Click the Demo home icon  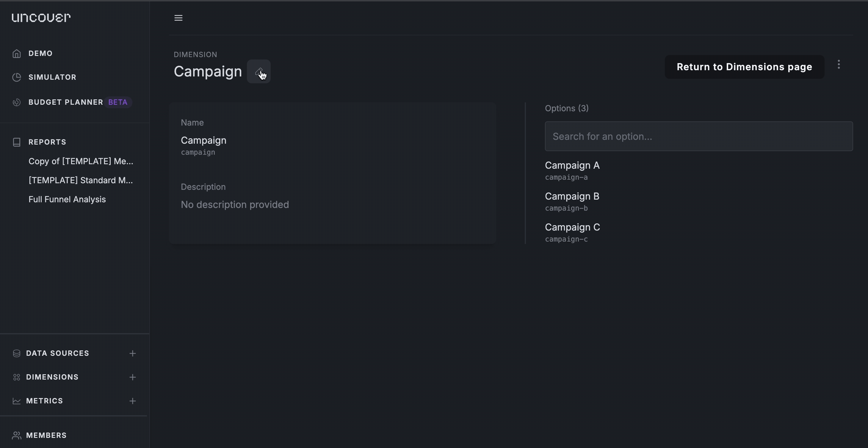17,54
